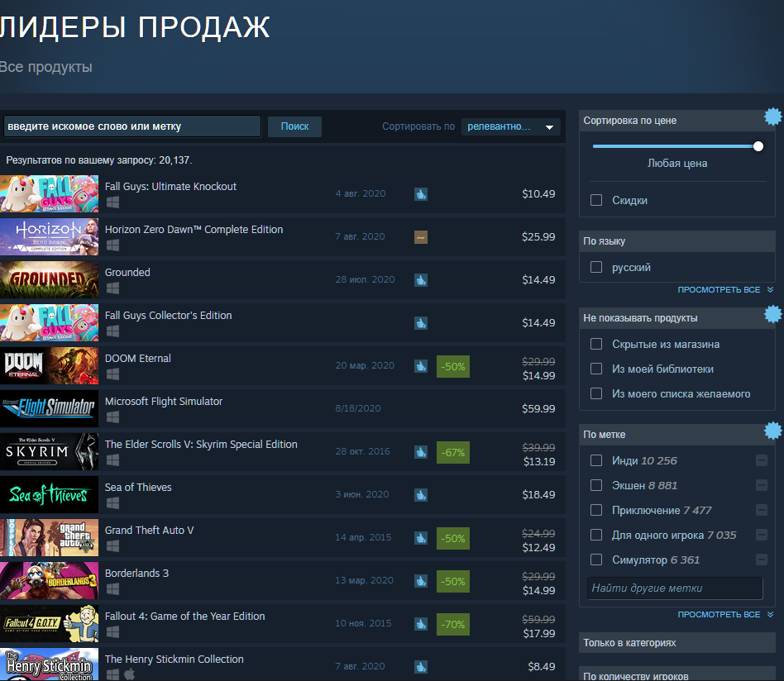This screenshot has width=784, height=681.
Task: Collapse the По языку panel header
Action: [x=677, y=240]
